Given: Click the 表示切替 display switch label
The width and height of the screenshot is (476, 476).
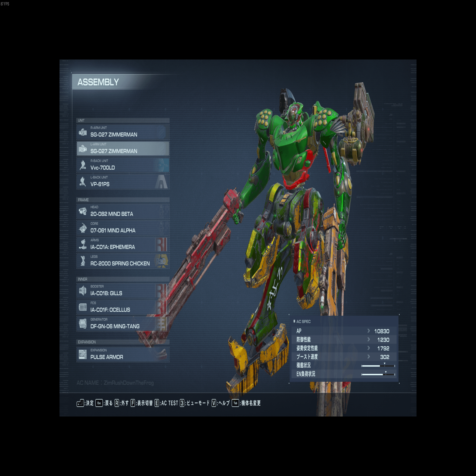Looking at the screenshot, I should click(x=145, y=403).
